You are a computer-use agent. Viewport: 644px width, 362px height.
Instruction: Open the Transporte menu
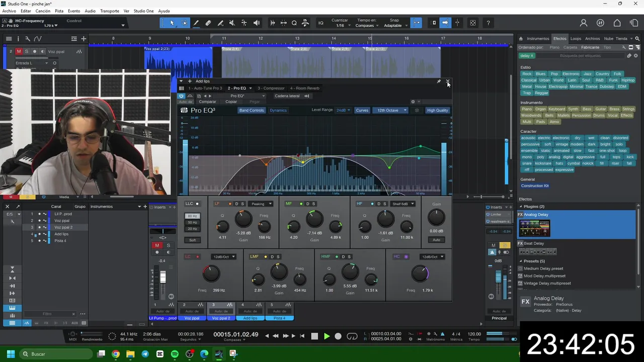coord(110,11)
